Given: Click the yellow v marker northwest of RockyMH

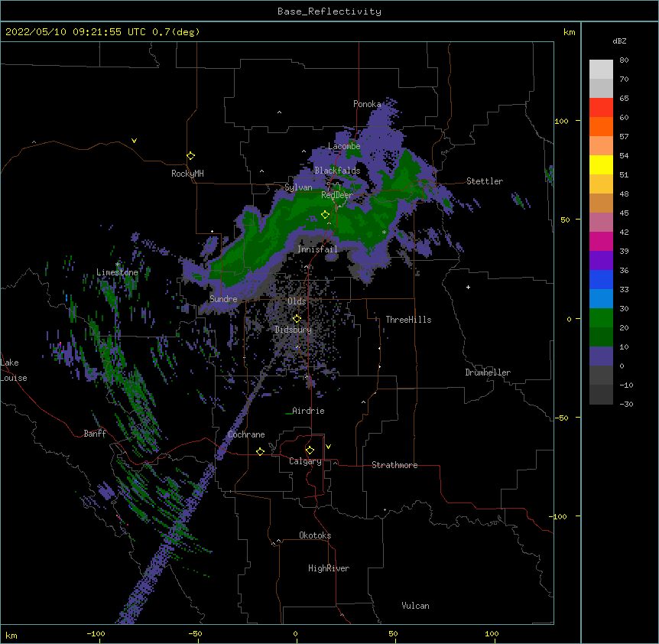Looking at the screenshot, I should tap(134, 141).
